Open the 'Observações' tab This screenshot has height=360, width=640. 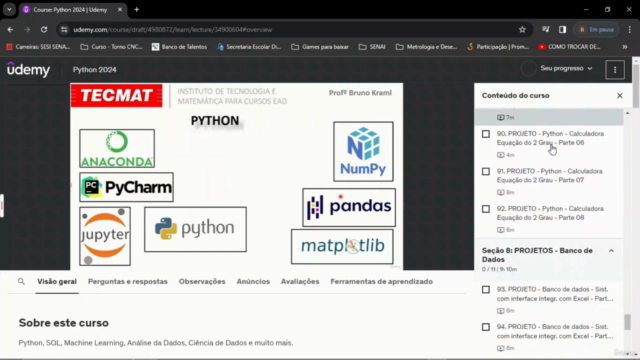202,281
